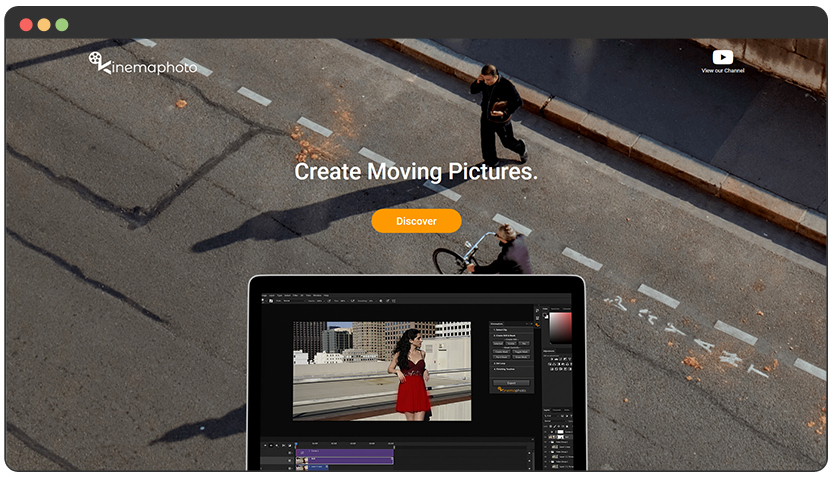Click the Kinemaphoto logo
This screenshot has width=833, height=477.
(x=143, y=64)
